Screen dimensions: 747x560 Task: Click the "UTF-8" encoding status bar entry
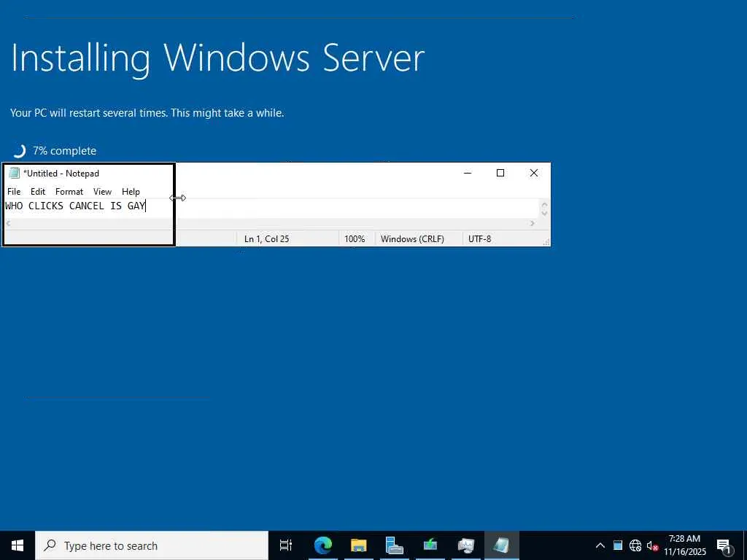[479, 238]
